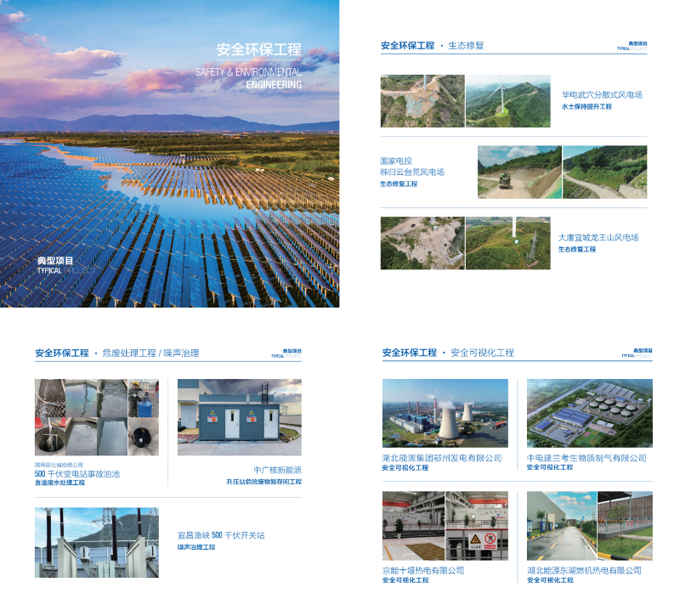Click the 京能十堰热电有限公司 label

click(x=423, y=570)
